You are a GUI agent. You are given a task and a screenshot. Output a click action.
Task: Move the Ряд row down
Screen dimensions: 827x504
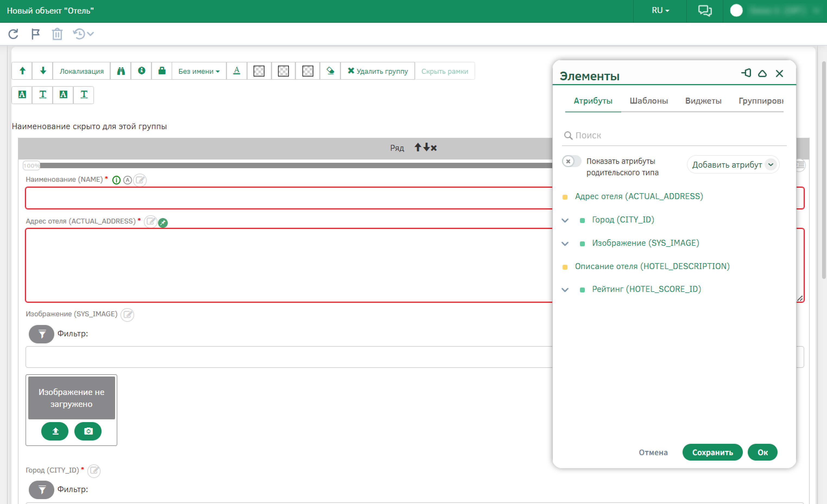pos(426,147)
